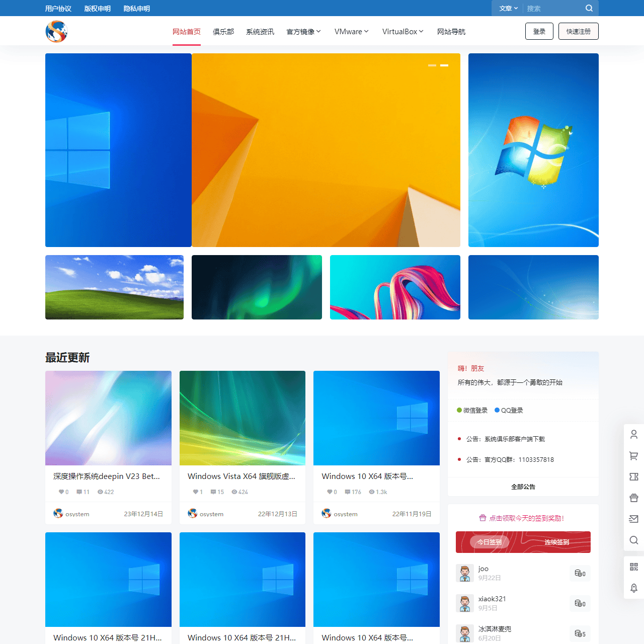Go to 网站首页 tab
644x644 pixels.
tap(187, 32)
